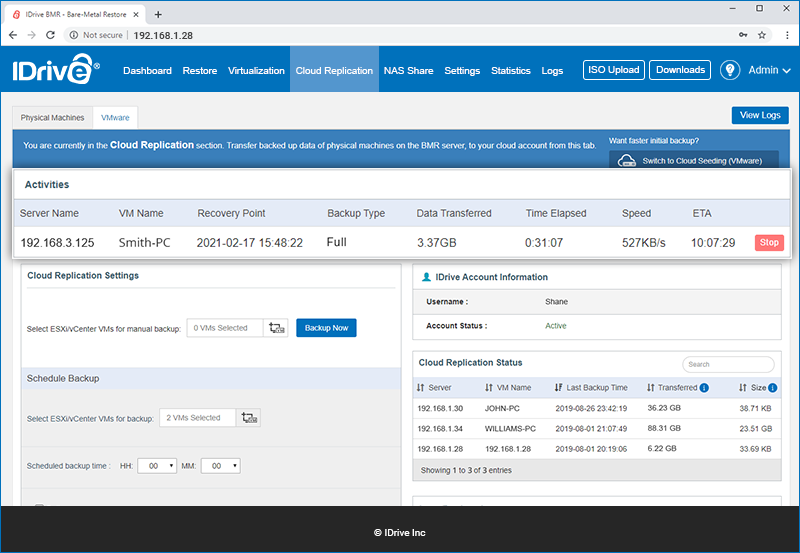Stop the Smith-PC backup activity
The height and width of the screenshot is (553, 800).
click(769, 242)
